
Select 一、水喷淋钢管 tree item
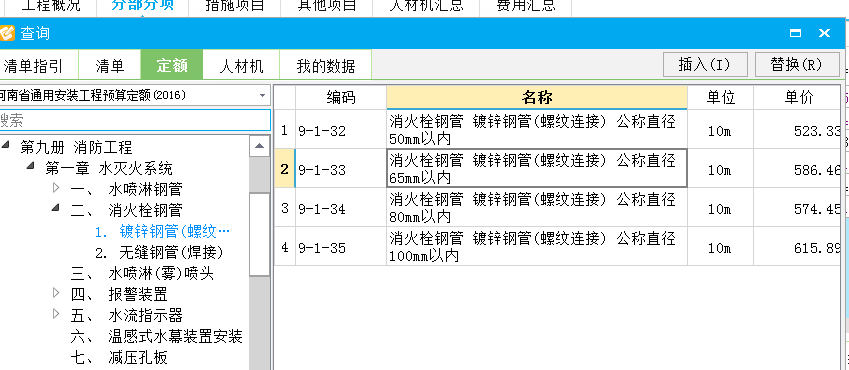126,189
